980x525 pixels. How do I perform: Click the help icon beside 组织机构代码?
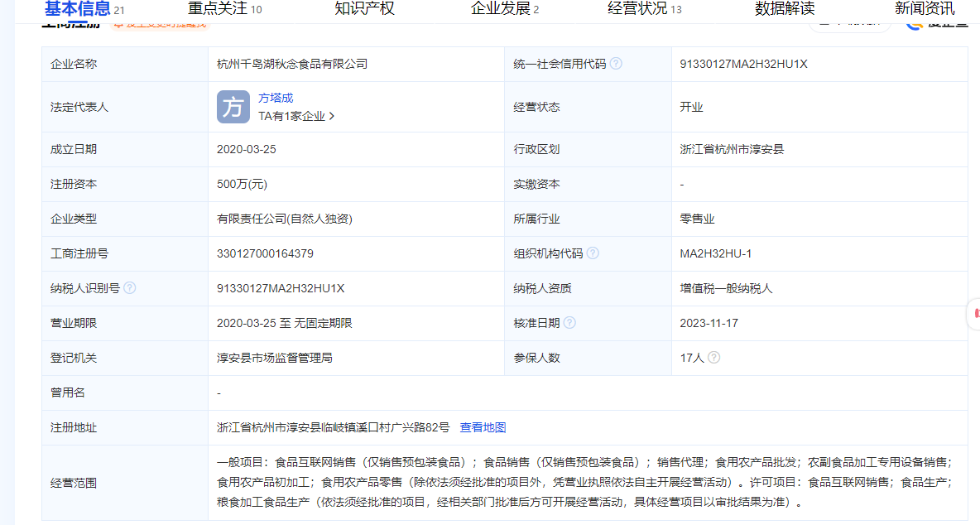(x=593, y=253)
